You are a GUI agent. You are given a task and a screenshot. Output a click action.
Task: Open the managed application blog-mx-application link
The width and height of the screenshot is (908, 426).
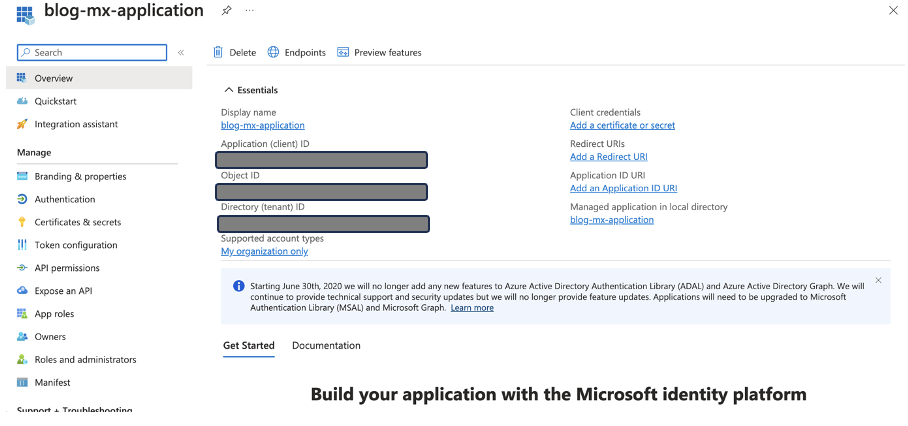612,219
